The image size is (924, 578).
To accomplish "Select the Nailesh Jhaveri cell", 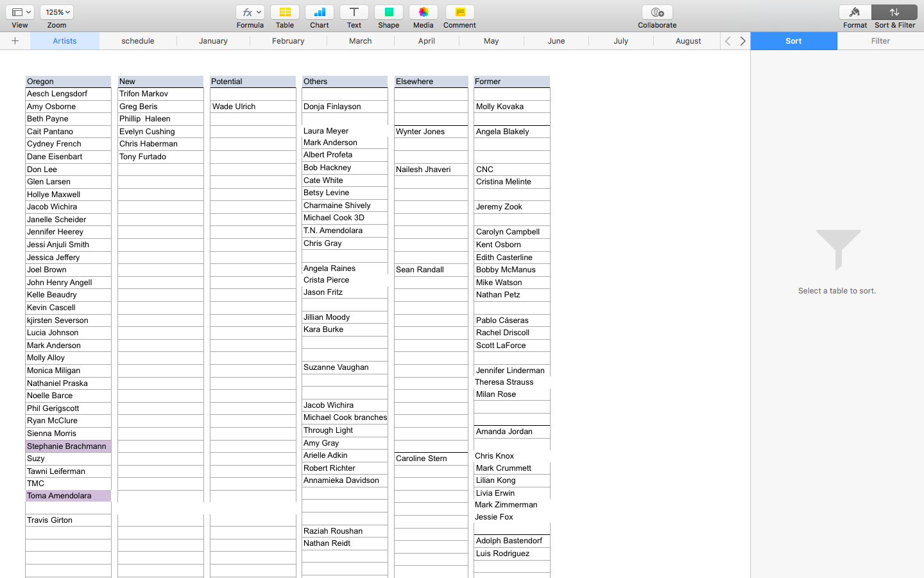I will 431,170.
